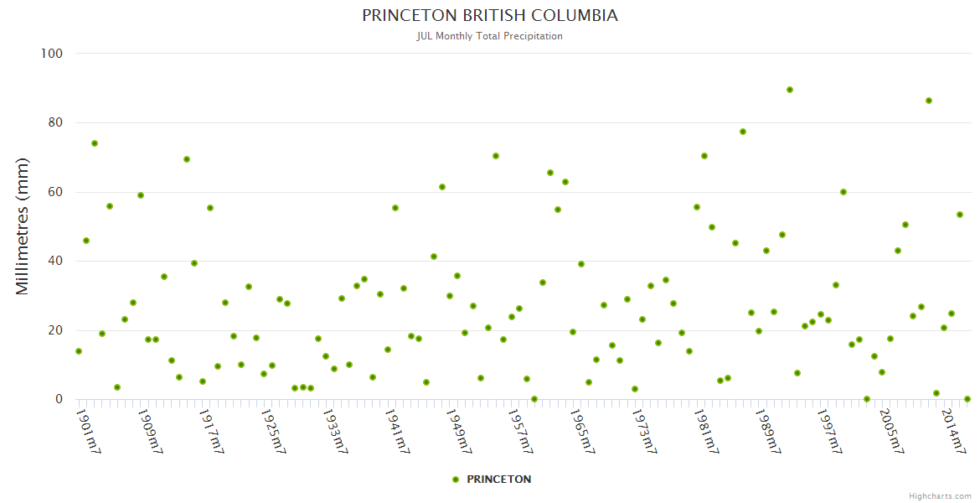Open the Highcharts.com credit link
Image resolution: width=980 pixels, height=503 pixels.
[x=940, y=496]
